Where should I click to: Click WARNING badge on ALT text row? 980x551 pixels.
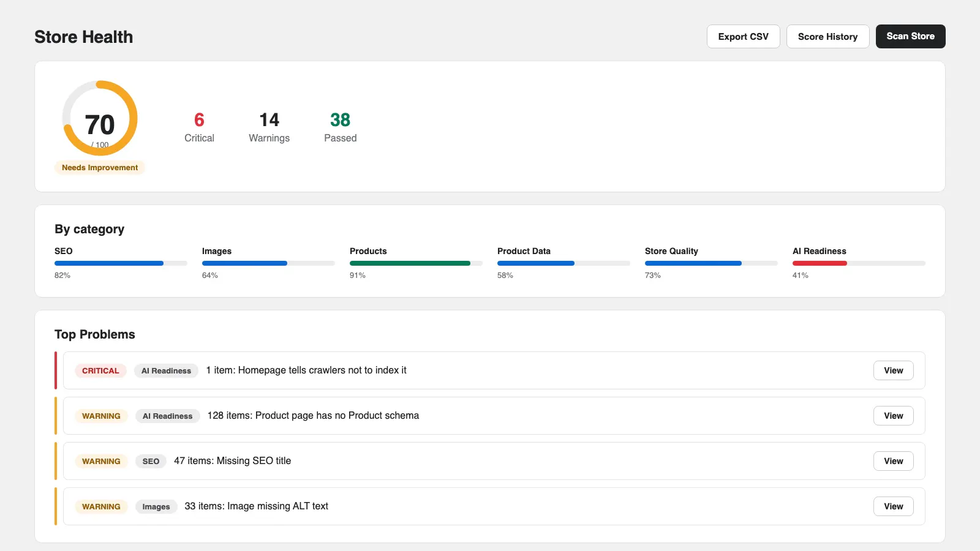101,506
